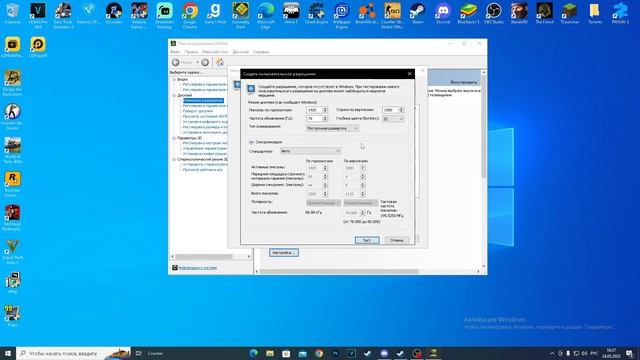Image resolution: width=640 pixels, height=360 pixels.
Task: Click Home icon in NVIDIA toolbar
Action: [x=220, y=62]
